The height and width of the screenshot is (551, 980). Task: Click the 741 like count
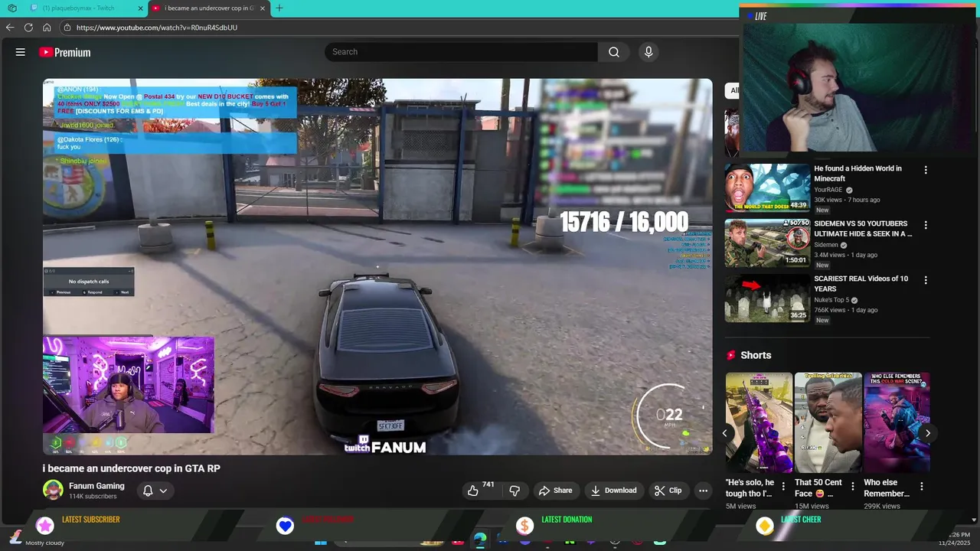tap(488, 484)
